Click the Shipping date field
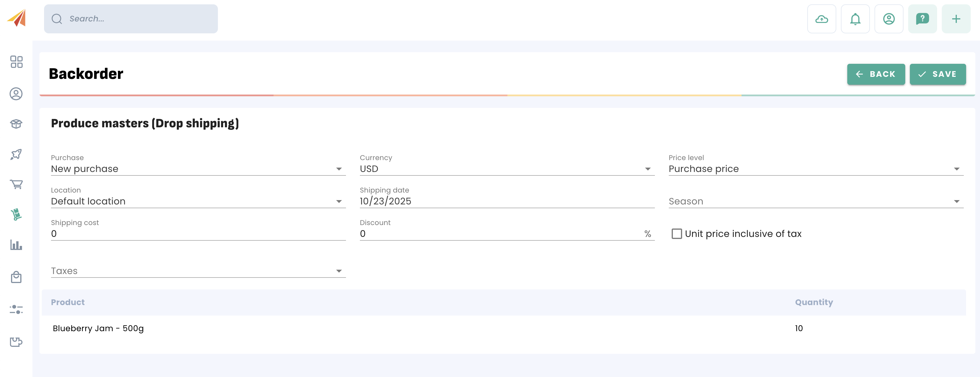Screen dimensions: 980x377 click(x=507, y=202)
